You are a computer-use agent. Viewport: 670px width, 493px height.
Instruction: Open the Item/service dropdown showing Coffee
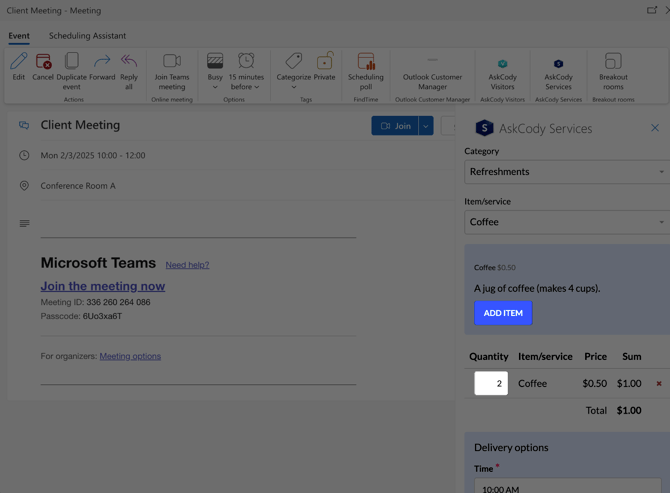[x=567, y=222]
